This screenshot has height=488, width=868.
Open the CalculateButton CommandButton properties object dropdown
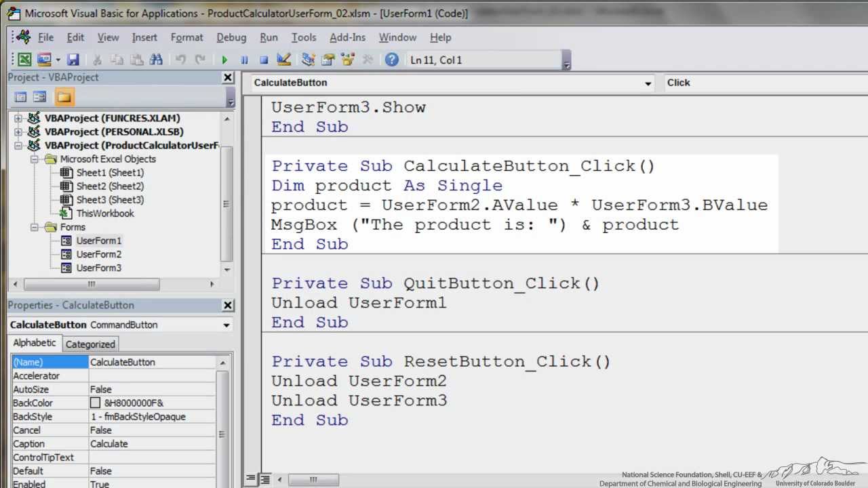click(x=226, y=325)
